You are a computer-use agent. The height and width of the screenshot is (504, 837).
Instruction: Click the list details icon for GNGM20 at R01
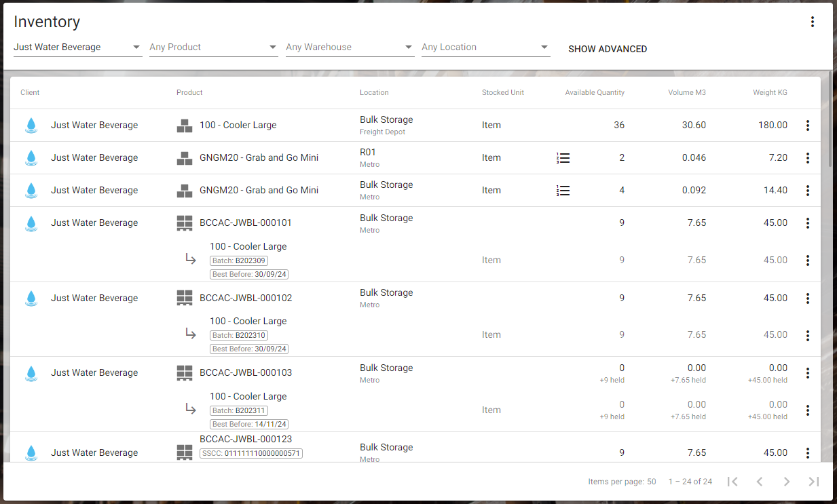pyautogui.click(x=563, y=158)
